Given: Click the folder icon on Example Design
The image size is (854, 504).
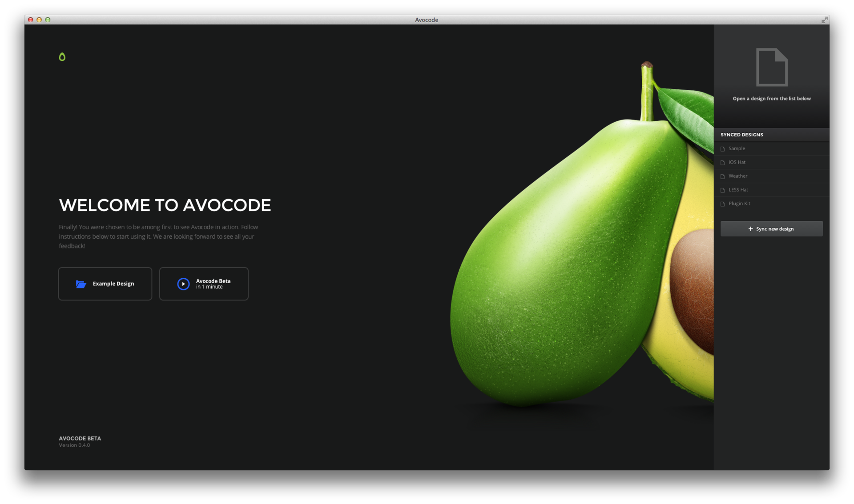Looking at the screenshot, I should pos(81,284).
